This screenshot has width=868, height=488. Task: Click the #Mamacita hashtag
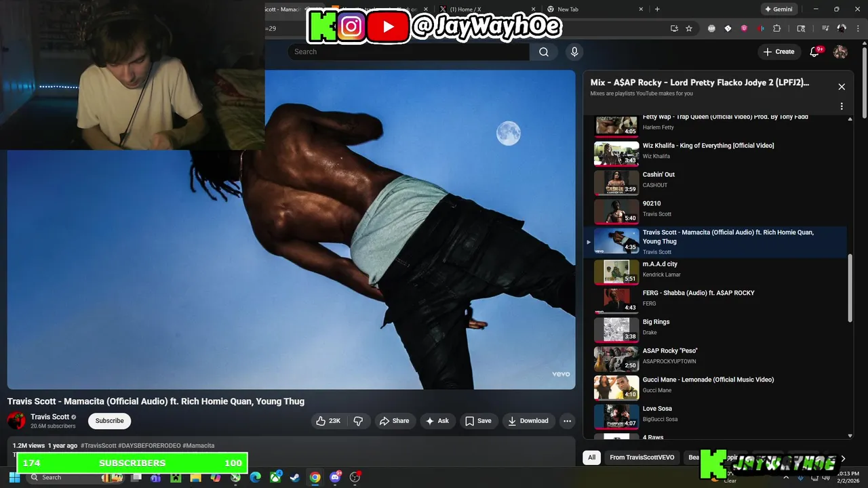[x=199, y=445]
